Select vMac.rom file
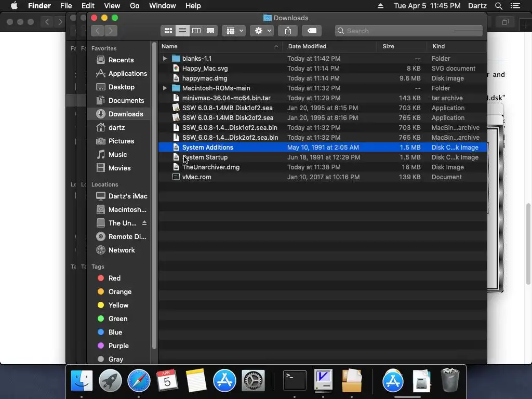 pos(322,177)
